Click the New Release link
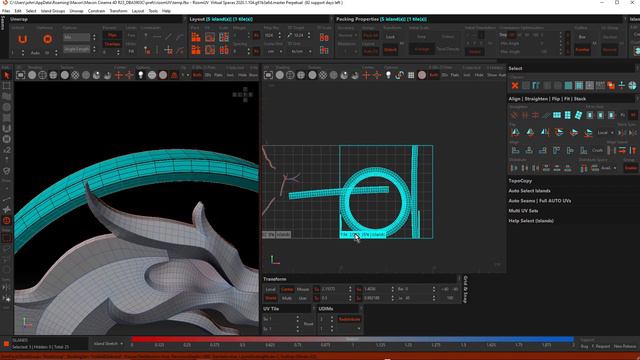 pos(624,346)
